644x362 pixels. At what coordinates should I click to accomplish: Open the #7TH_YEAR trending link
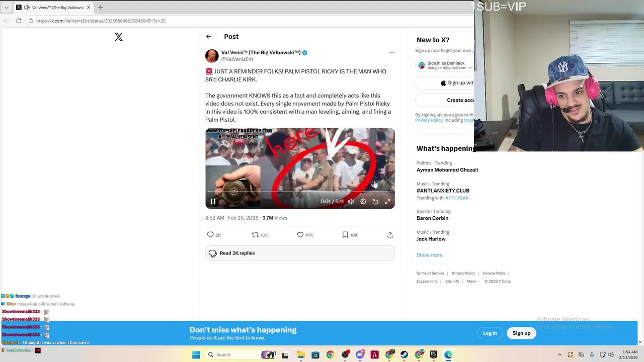(457, 198)
